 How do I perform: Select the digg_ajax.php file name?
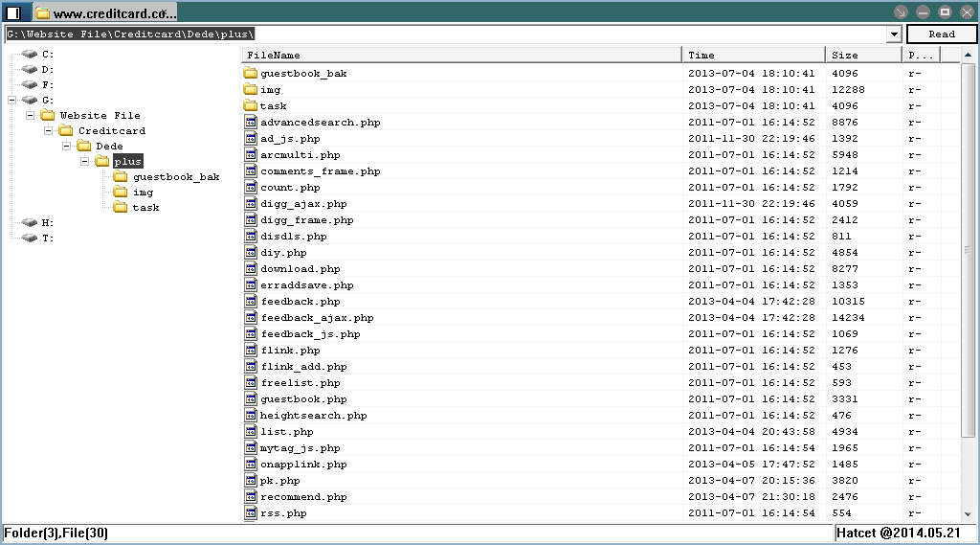(x=303, y=204)
